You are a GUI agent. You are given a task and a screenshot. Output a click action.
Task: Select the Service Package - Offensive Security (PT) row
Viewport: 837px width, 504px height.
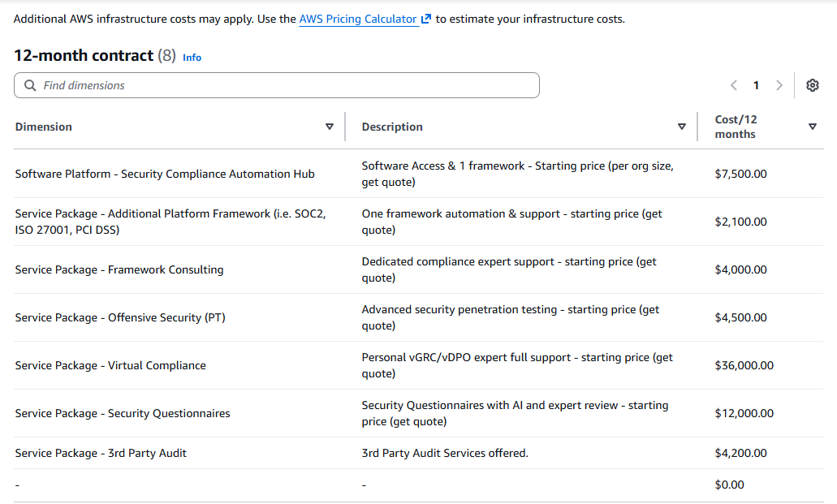coord(120,317)
